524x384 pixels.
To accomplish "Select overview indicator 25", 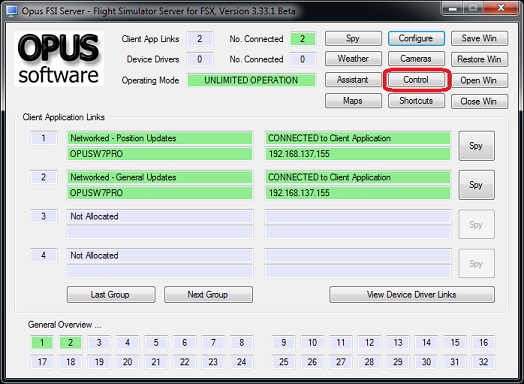I will click(284, 362).
